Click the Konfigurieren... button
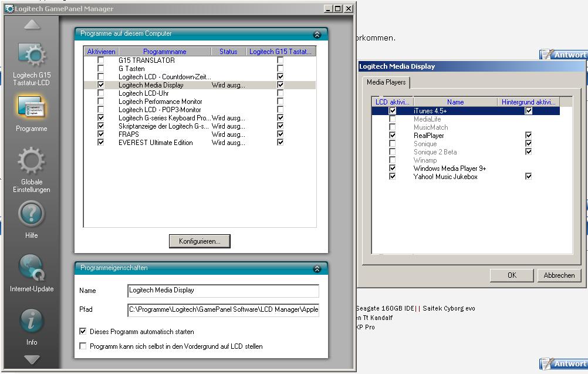 (x=200, y=241)
